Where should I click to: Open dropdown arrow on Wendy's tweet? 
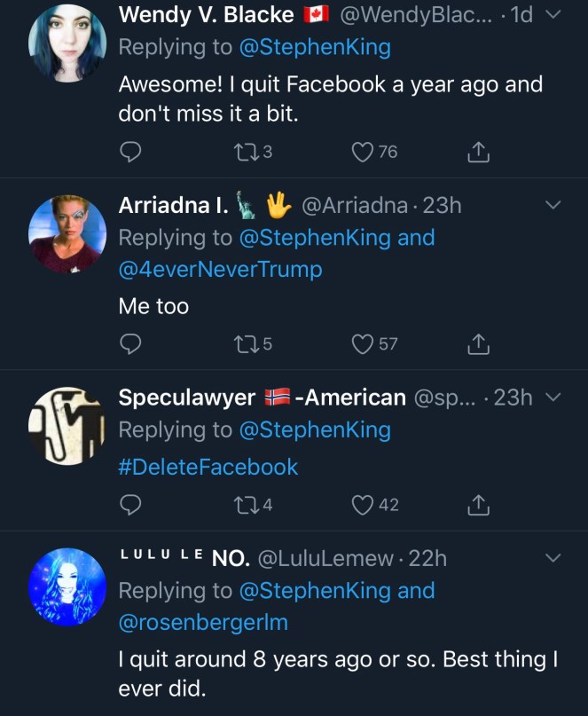point(552,15)
